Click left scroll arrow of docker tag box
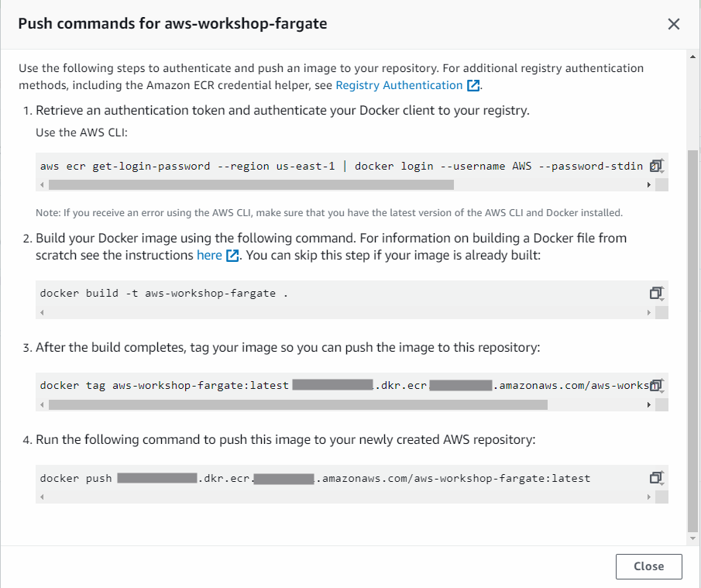Viewport: 701px width, 588px height. pos(42,404)
